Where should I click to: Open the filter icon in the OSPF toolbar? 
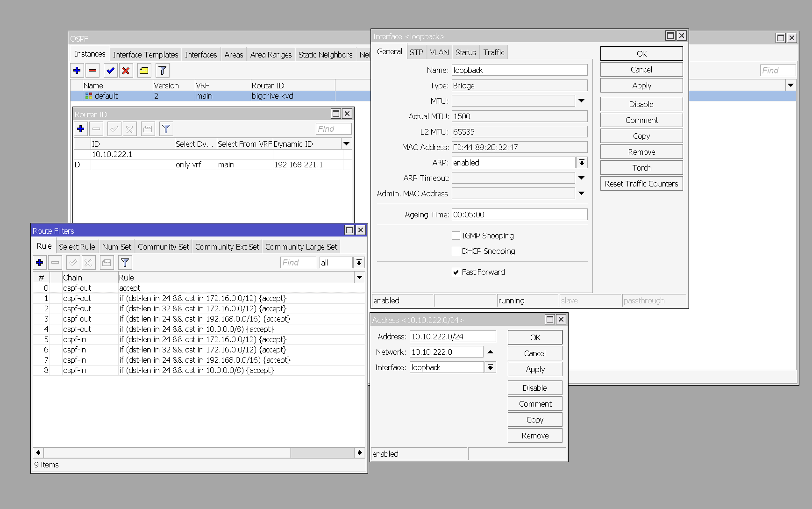[x=162, y=70]
